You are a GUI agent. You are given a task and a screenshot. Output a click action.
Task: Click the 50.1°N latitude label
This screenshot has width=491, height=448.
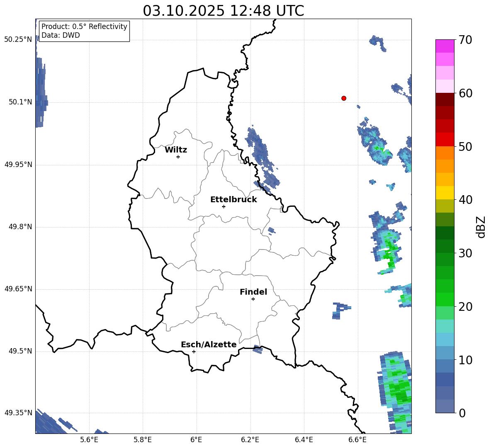click(20, 102)
